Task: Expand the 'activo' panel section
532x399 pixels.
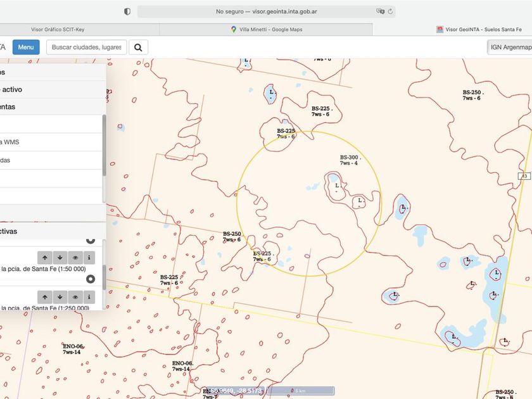Action: (51, 90)
